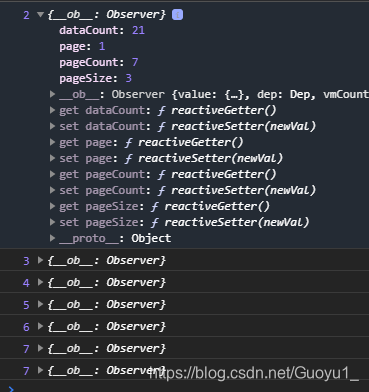Select the page: 1 property line
Image resolution: width=369 pixels, height=392 pixels.
click(x=82, y=46)
